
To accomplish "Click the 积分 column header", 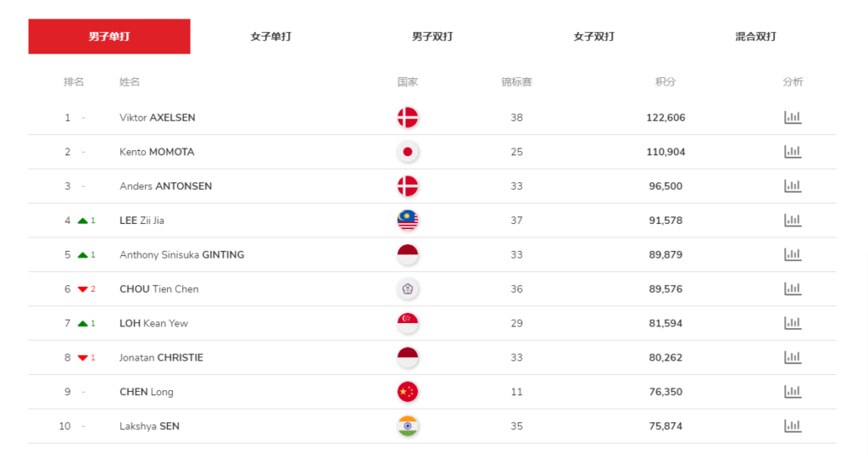I will coord(665,82).
